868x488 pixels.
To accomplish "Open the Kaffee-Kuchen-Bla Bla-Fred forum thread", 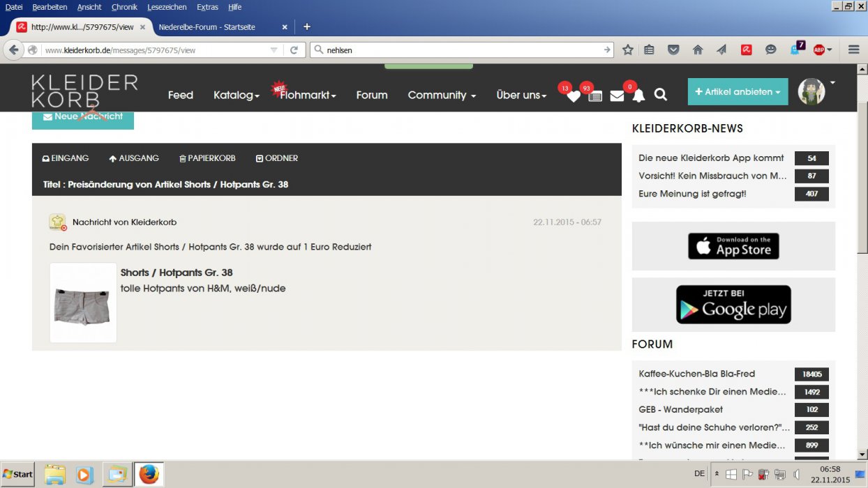I will tap(696, 374).
